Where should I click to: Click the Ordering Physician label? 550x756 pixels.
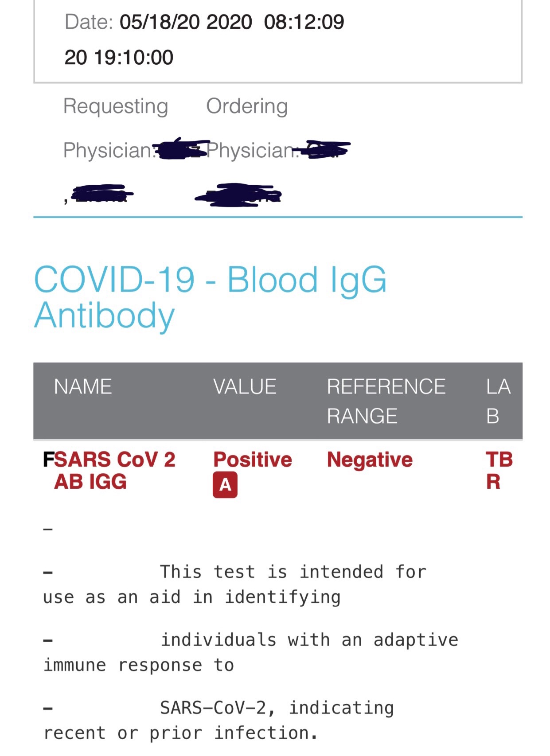point(247,128)
